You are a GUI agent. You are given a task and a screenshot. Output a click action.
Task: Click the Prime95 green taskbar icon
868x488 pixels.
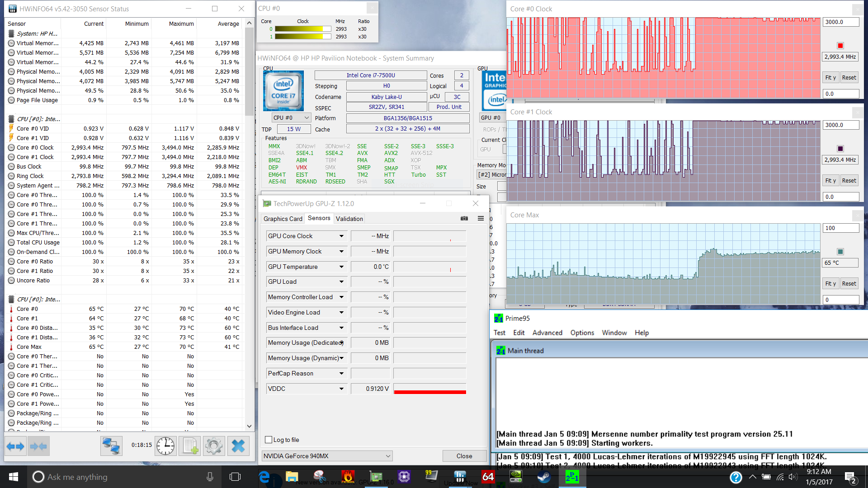coord(571,476)
